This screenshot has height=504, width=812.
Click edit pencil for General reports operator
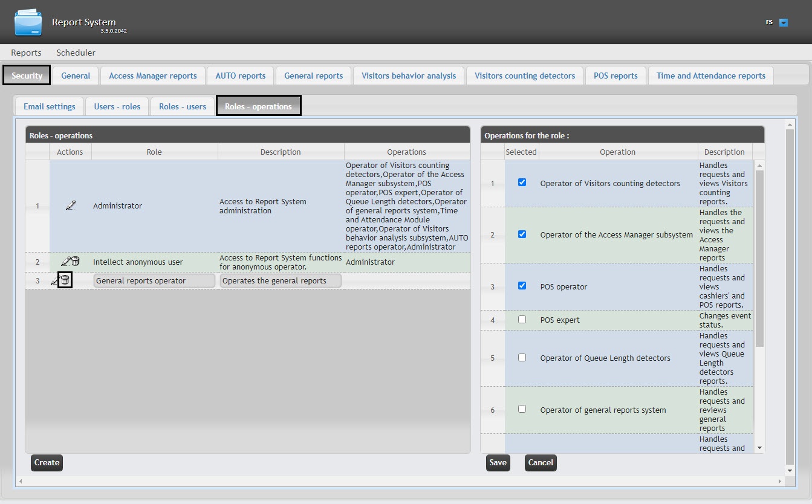54,280
